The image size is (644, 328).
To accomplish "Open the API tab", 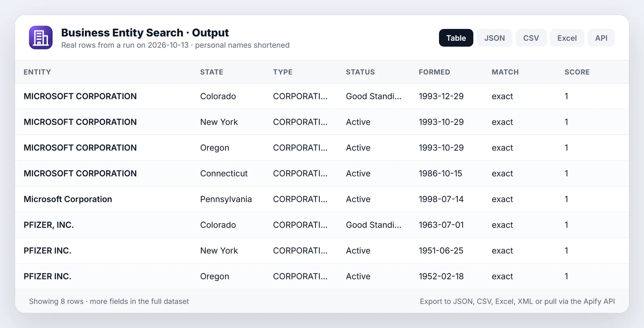I will click(x=601, y=38).
